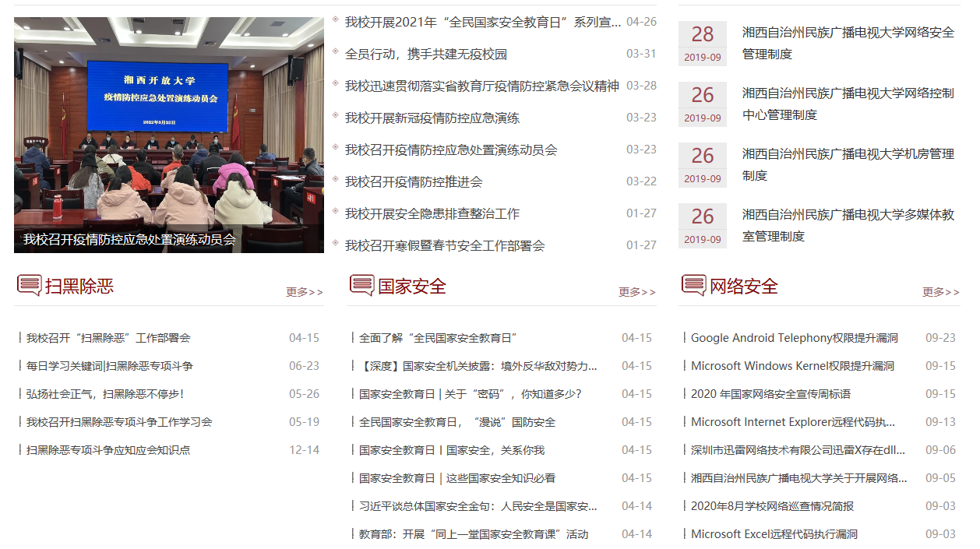Click caption 我校召开疫情防控应急处置演练动员会 on photo

click(x=129, y=240)
